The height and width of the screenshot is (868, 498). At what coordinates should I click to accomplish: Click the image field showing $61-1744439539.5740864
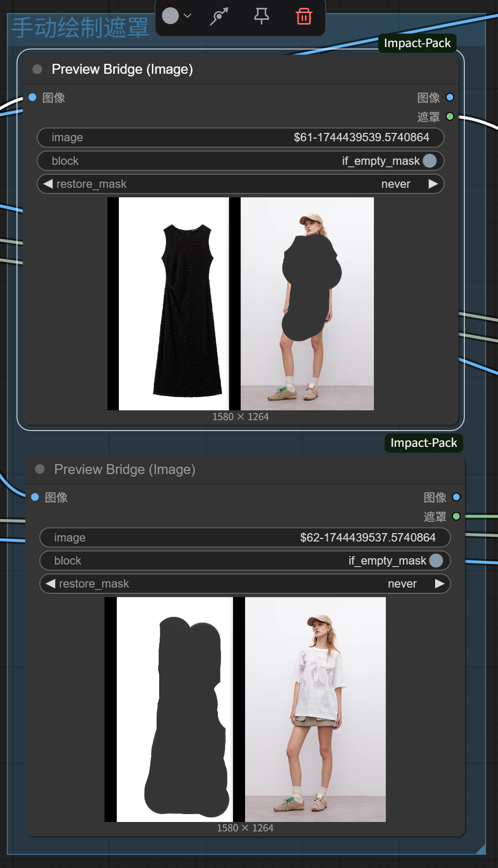point(240,138)
